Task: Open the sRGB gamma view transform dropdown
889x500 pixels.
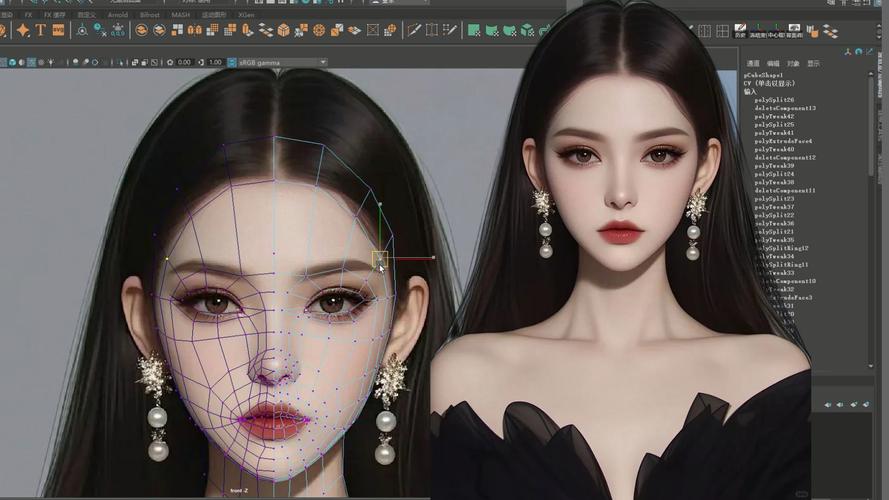Action: click(x=282, y=62)
